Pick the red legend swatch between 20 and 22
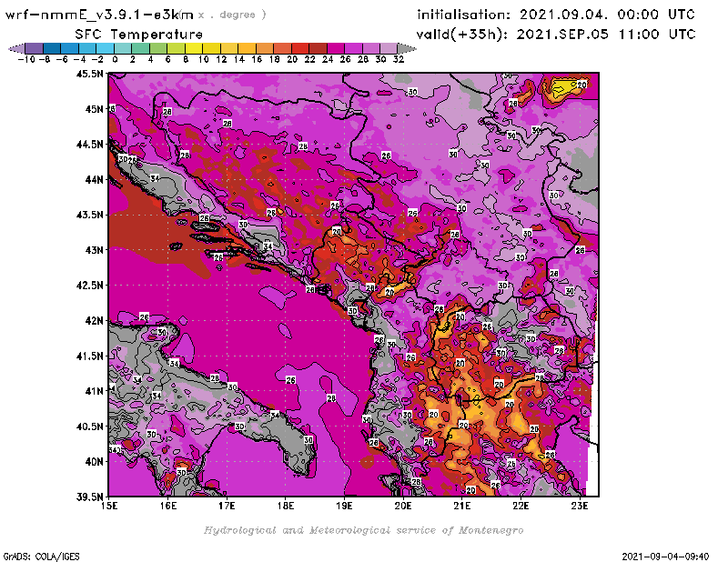Image resolution: width=728 pixels, height=562 pixels. tap(300, 49)
